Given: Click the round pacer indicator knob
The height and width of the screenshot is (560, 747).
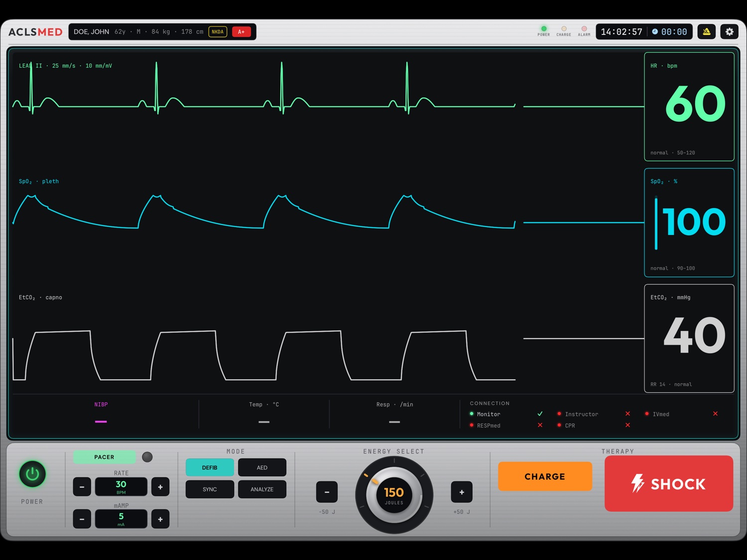Looking at the screenshot, I should 147,457.
